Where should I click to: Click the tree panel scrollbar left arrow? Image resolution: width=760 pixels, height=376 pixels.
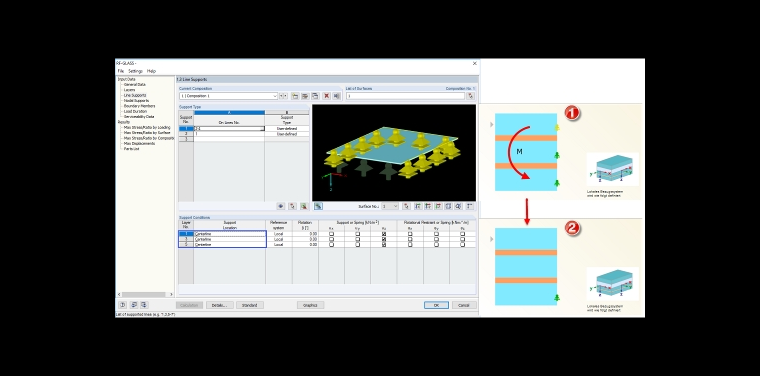[119, 294]
